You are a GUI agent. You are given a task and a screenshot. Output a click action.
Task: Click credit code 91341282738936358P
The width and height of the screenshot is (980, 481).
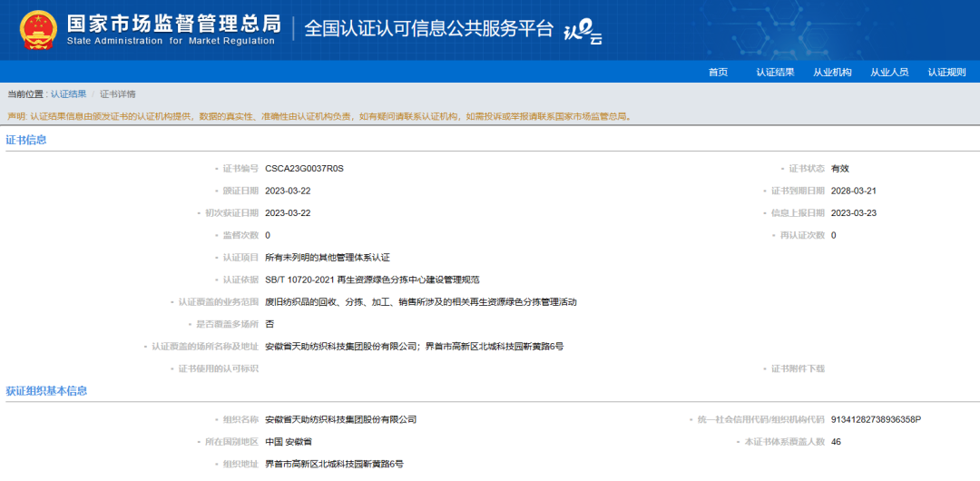pos(877,419)
